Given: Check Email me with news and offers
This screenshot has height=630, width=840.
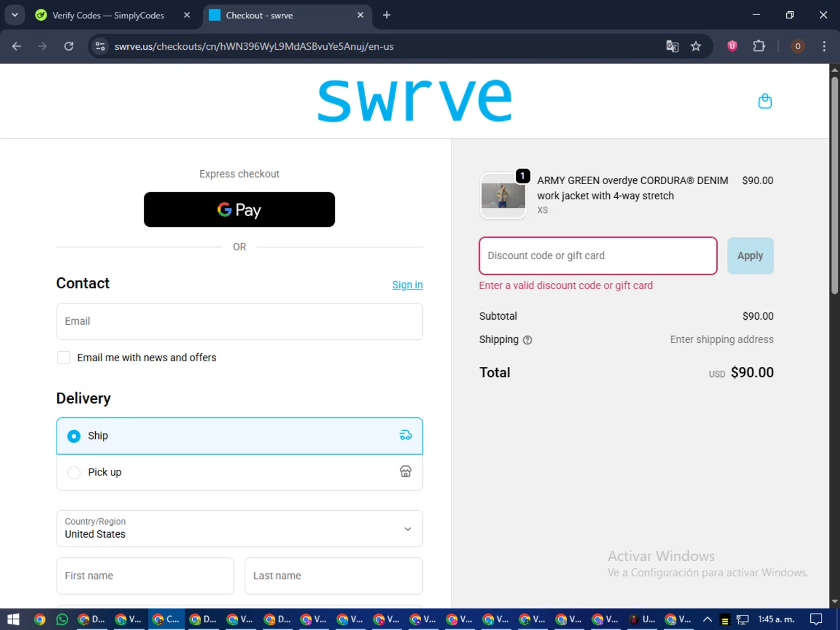Looking at the screenshot, I should coord(64,357).
